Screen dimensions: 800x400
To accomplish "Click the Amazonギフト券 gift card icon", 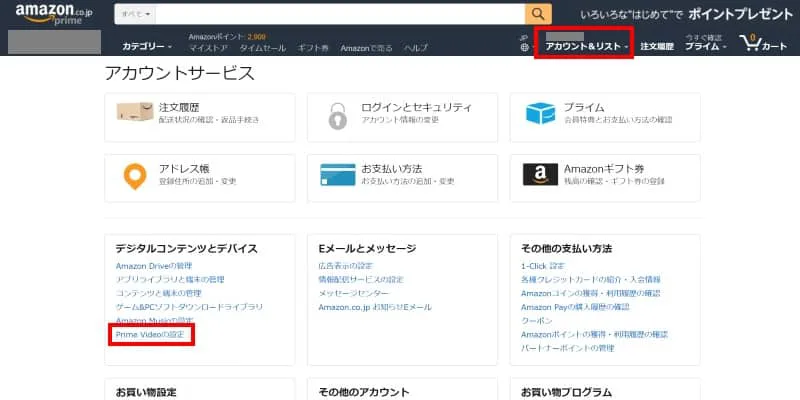I will 540,176.
